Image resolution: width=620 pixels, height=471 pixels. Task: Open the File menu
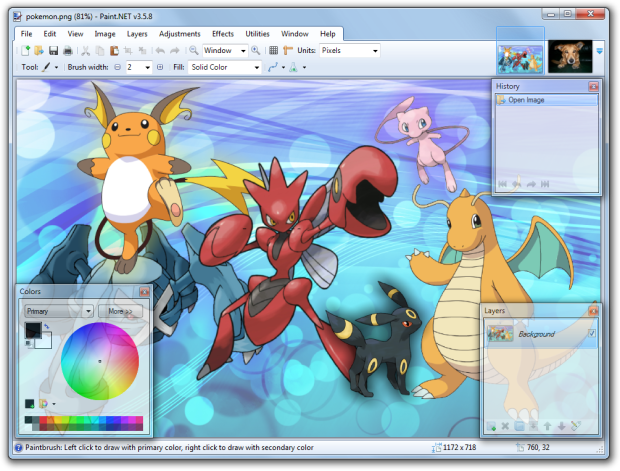pyautogui.click(x=26, y=34)
